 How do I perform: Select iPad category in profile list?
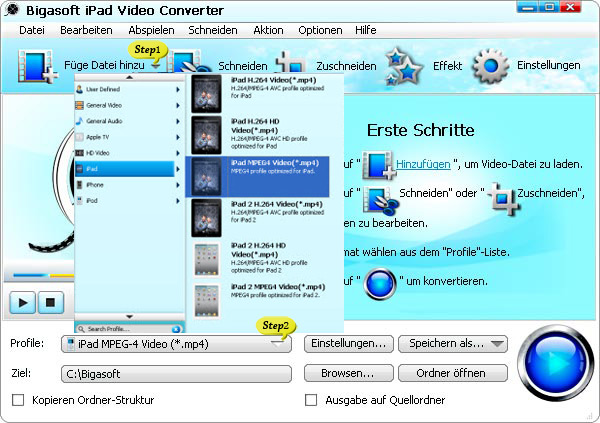pos(125,169)
